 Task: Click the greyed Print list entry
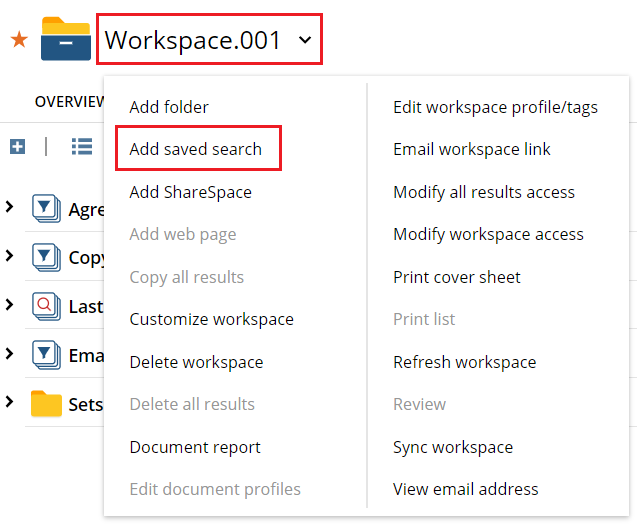[424, 319]
